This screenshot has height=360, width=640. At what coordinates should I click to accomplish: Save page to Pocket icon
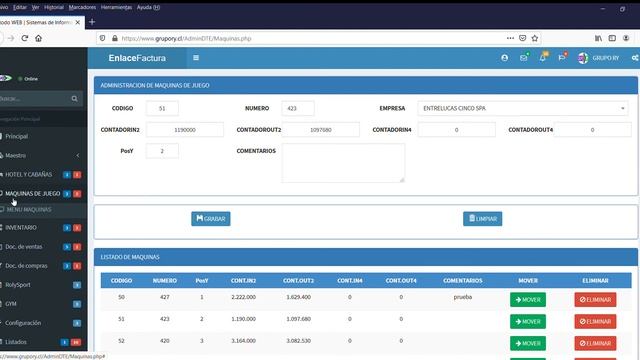tap(522, 38)
